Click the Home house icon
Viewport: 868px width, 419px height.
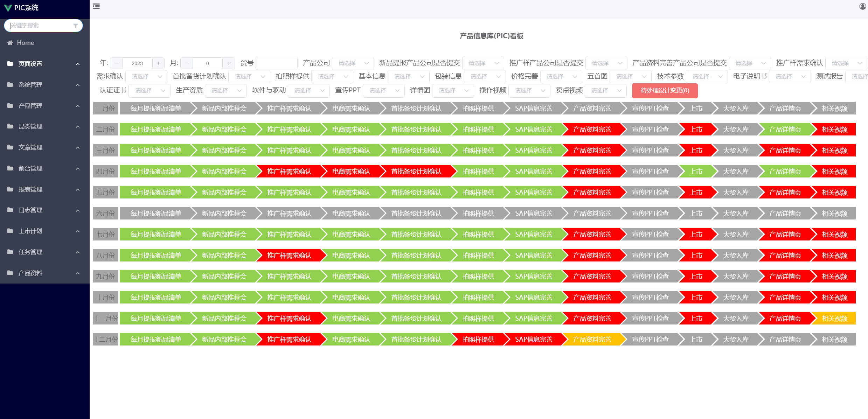(10, 43)
